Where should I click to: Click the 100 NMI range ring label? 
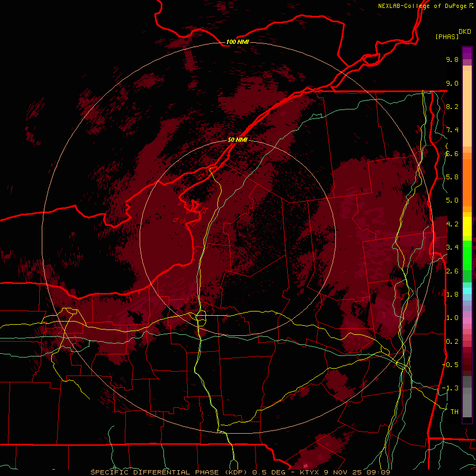pos(237,42)
